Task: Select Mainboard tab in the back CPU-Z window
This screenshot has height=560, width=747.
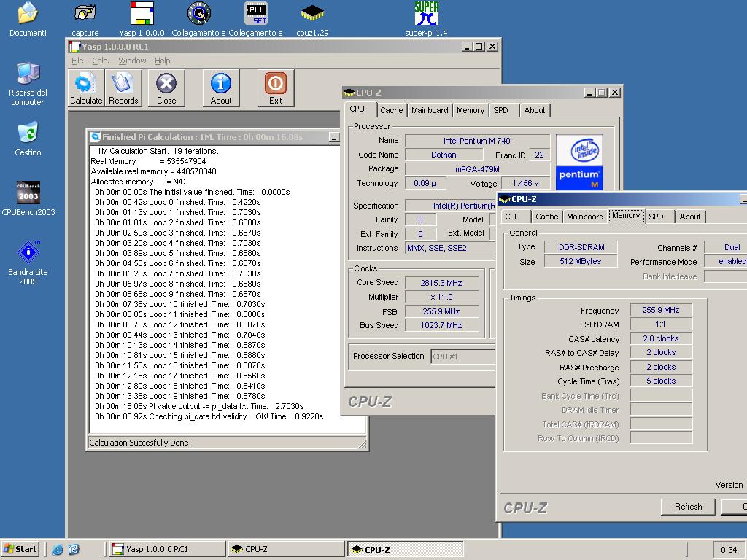Action: coord(430,110)
